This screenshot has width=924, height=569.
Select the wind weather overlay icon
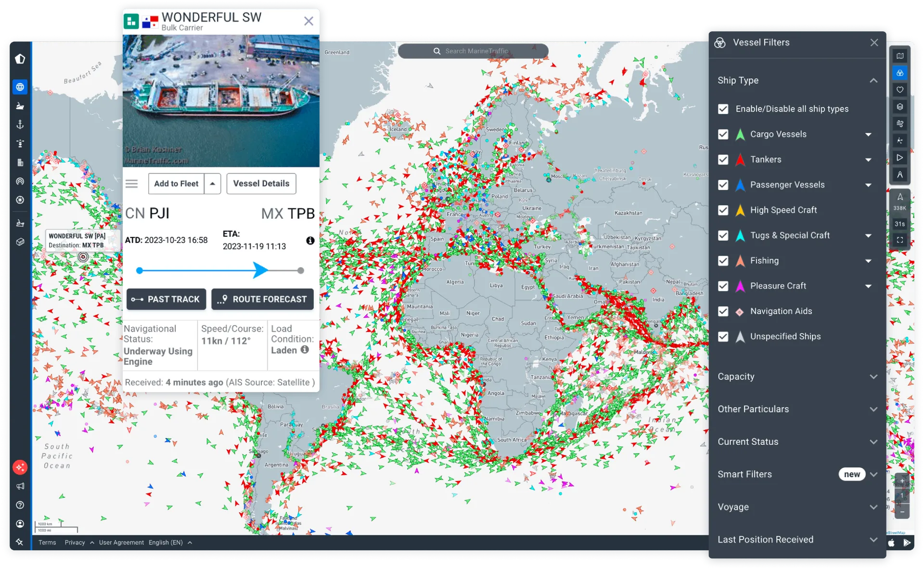pos(900,124)
